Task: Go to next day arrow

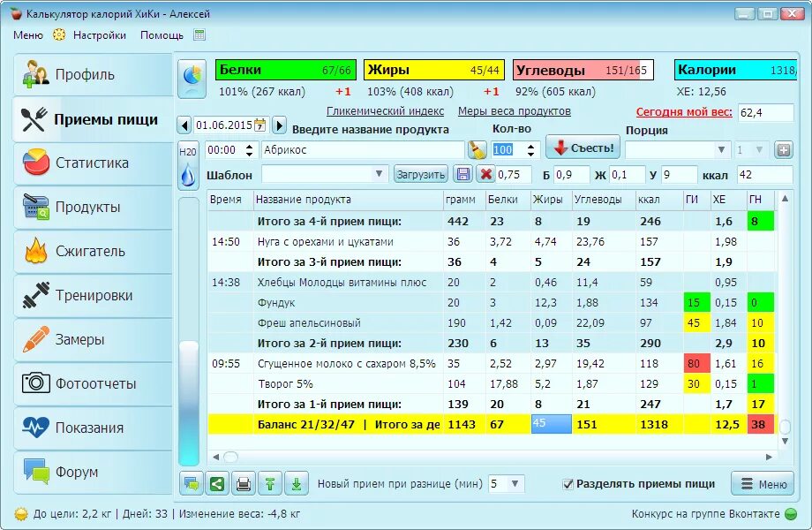Action: point(279,125)
